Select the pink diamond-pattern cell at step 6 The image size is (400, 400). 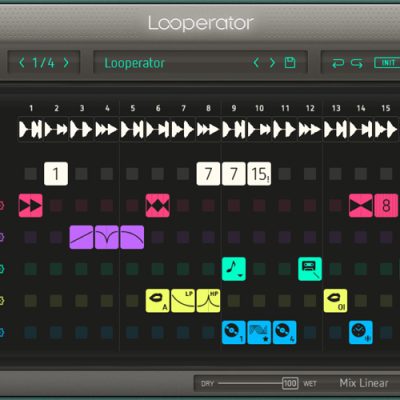pos(158,206)
